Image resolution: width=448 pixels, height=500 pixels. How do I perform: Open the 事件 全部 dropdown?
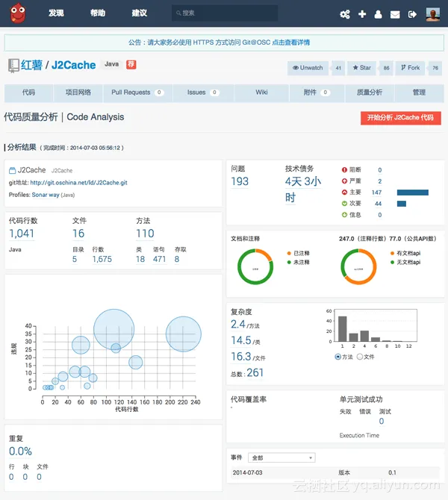coord(281,458)
